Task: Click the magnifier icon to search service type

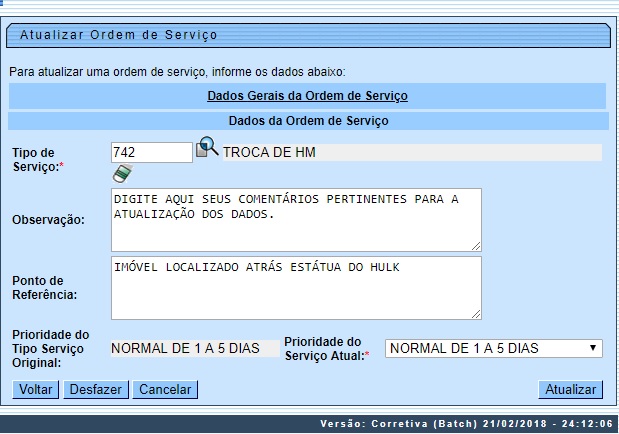Action: click(207, 149)
